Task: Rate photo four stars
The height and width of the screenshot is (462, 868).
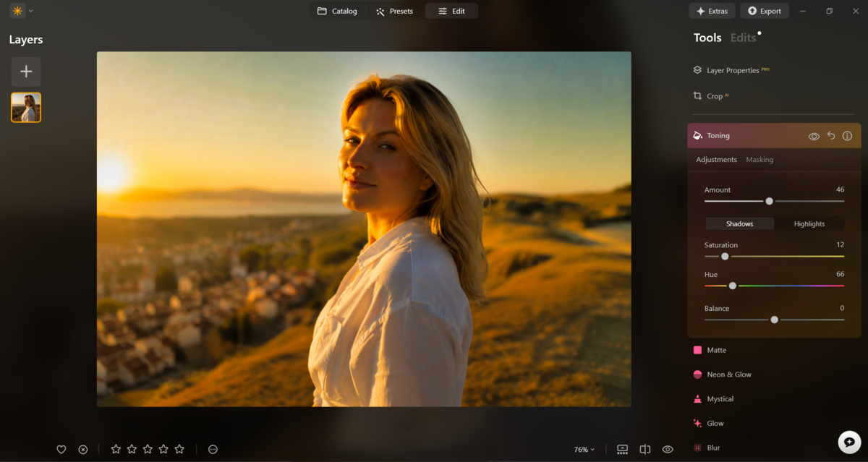Action: [x=163, y=449]
